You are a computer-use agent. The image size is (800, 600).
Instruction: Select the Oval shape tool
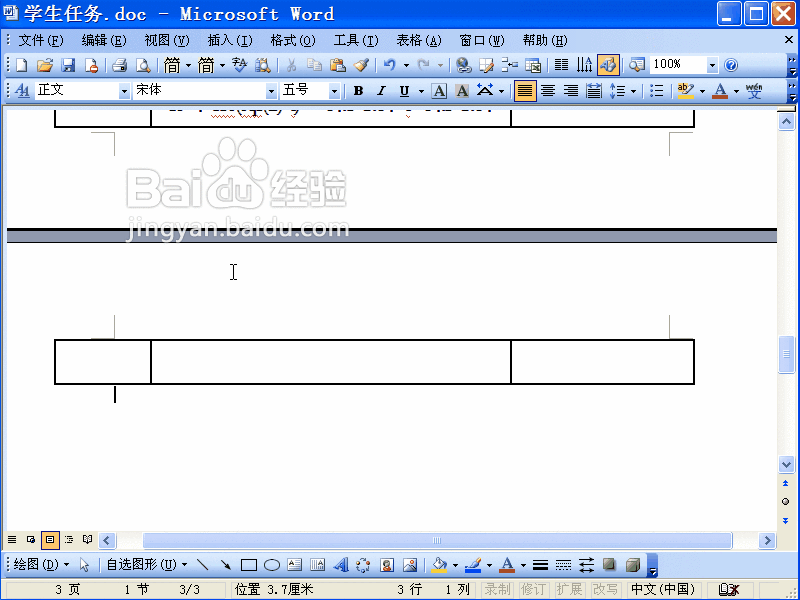271,564
